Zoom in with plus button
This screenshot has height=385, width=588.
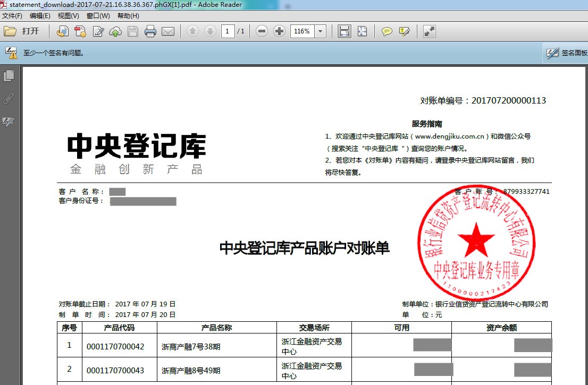coord(279,31)
